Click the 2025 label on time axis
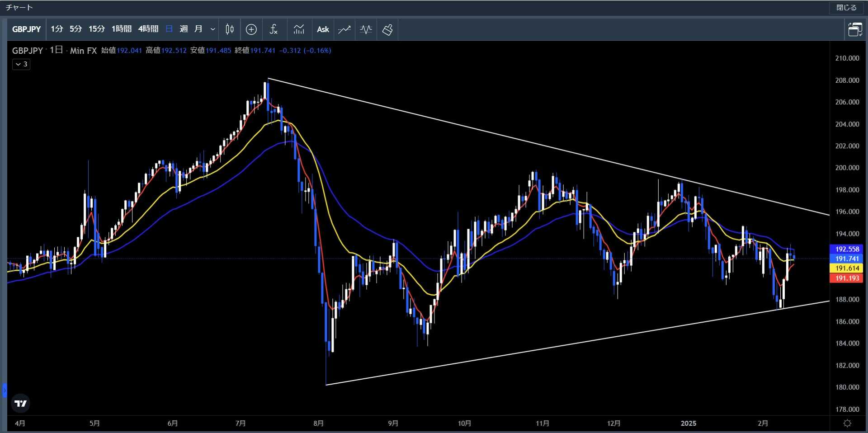The width and height of the screenshot is (868, 433). click(689, 424)
